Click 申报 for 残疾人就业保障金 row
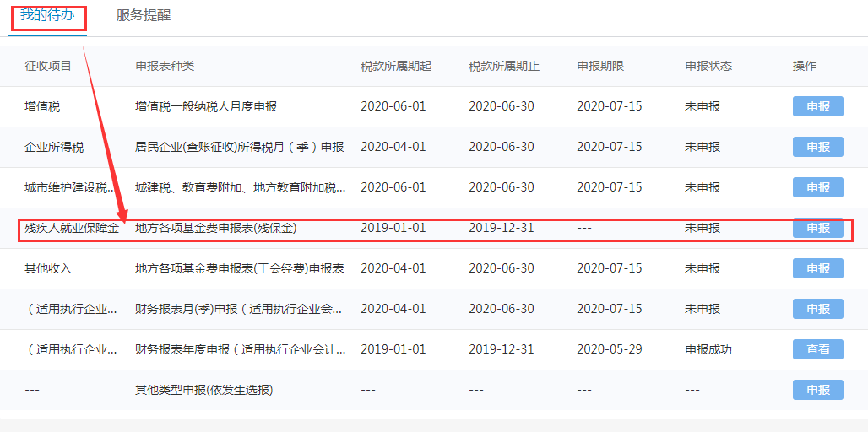The image size is (868, 432). coord(817,228)
